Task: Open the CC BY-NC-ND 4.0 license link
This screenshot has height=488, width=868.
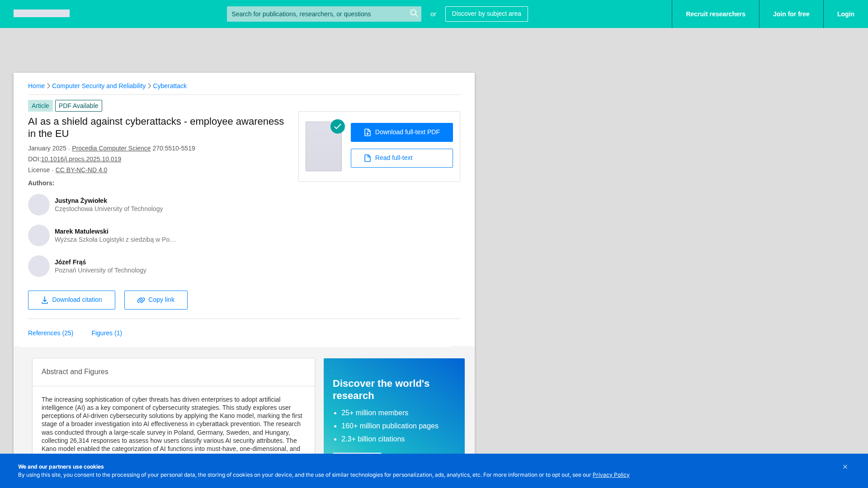Action: (x=81, y=170)
